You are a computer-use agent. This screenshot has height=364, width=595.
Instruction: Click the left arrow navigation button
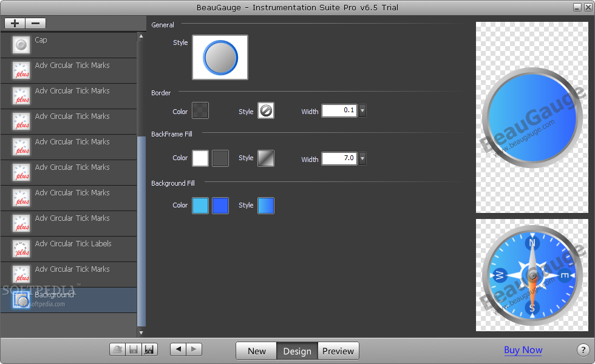point(178,349)
